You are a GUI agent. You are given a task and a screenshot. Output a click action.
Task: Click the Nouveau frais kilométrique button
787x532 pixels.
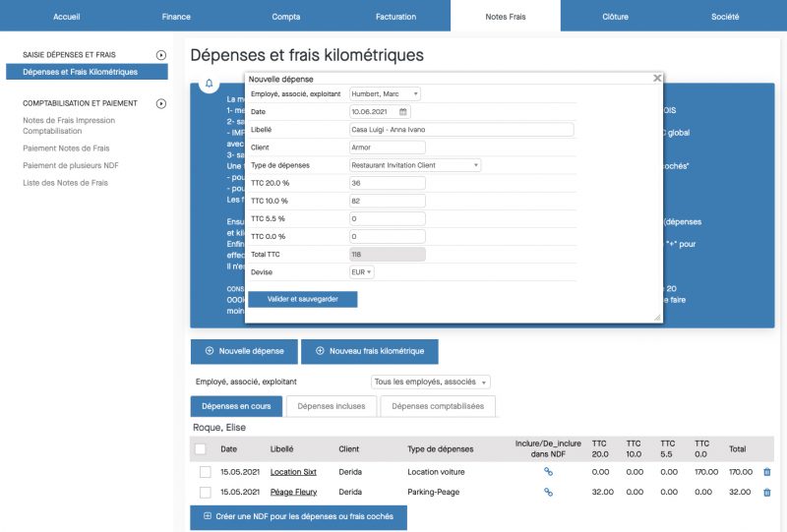[369, 351]
